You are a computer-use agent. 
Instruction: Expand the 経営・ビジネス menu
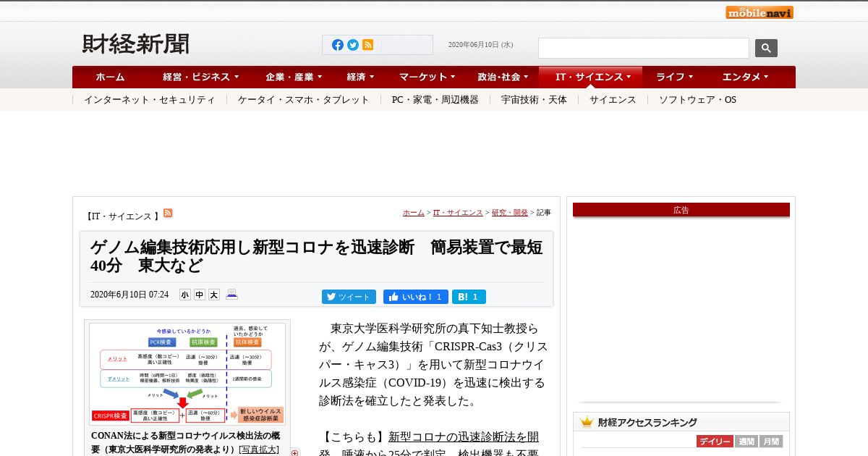tap(202, 77)
